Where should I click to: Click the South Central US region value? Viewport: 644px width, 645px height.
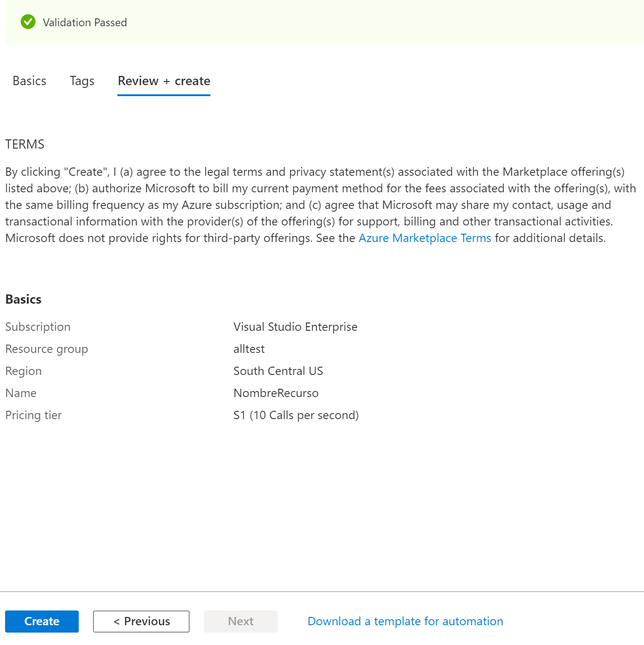[x=278, y=371]
